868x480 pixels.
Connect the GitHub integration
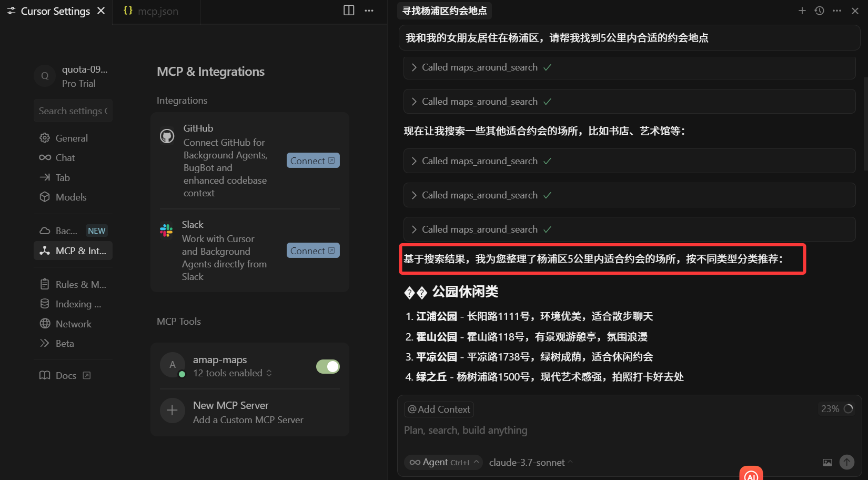coord(313,161)
